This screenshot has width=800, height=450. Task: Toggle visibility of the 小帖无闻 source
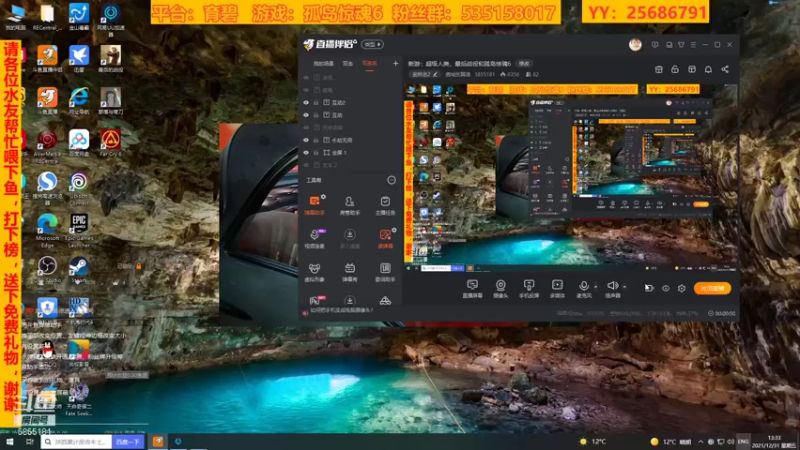click(306, 140)
